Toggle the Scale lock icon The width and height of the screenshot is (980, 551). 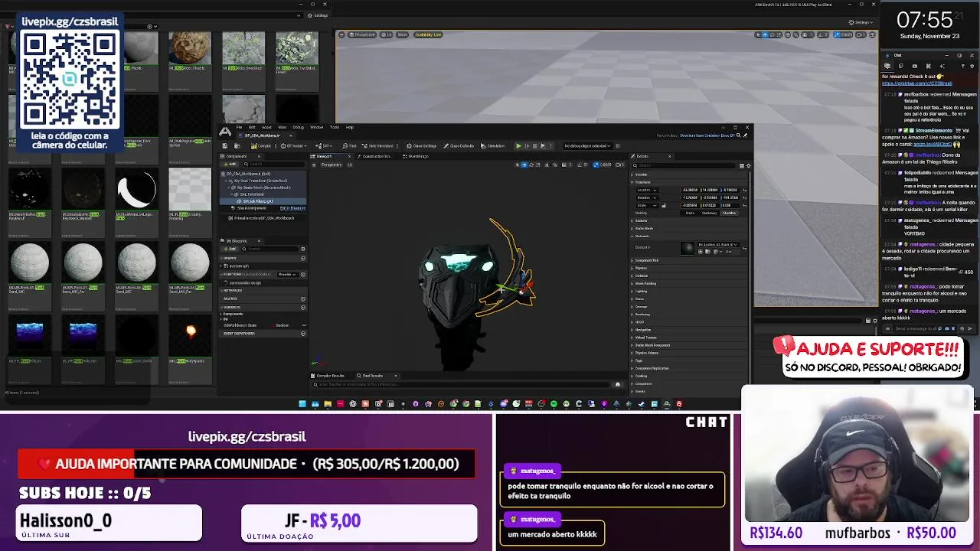664,205
